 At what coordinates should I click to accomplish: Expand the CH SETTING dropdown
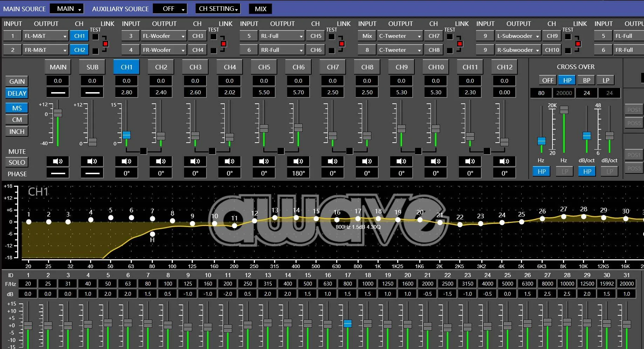[x=218, y=9]
